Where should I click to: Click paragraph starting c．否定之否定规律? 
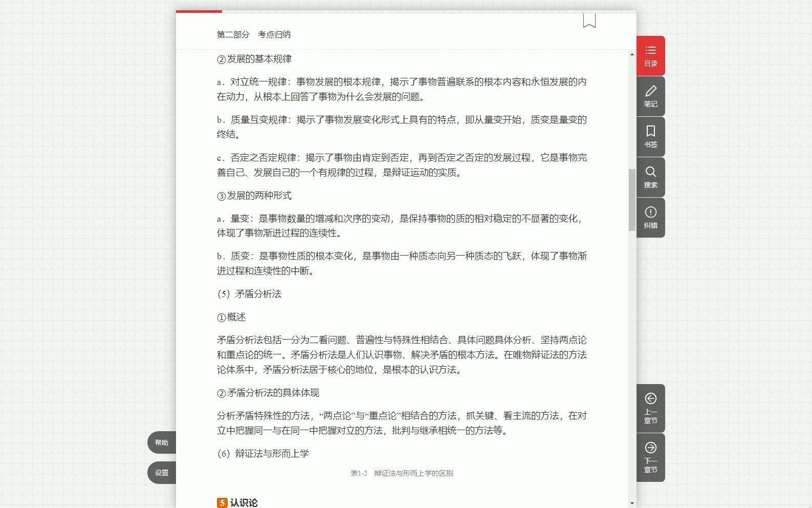pyautogui.click(x=402, y=165)
